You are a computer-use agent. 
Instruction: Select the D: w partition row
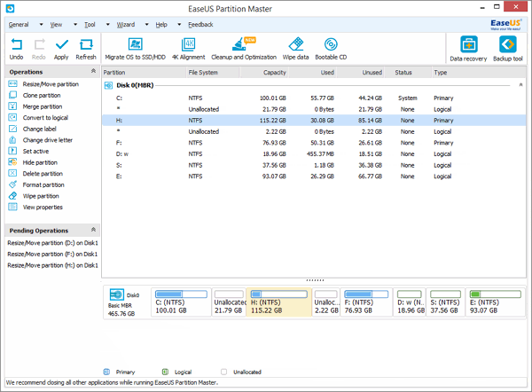tap(314, 154)
